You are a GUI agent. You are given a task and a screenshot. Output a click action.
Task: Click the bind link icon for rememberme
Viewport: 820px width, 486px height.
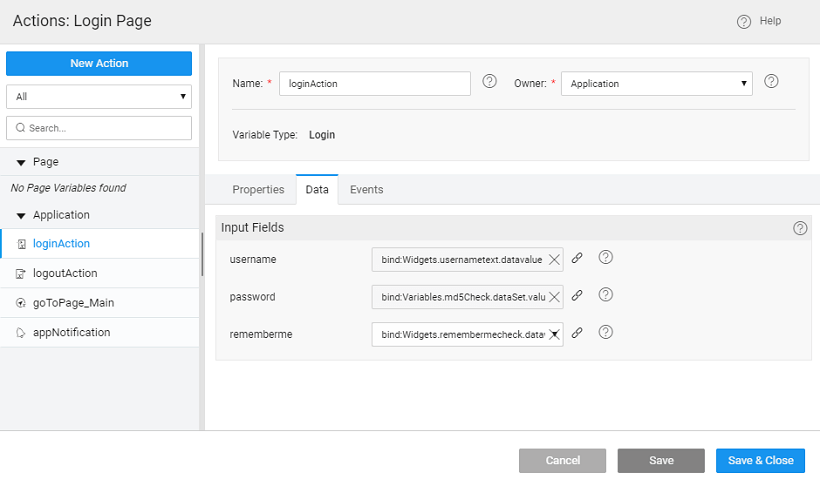click(x=577, y=333)
